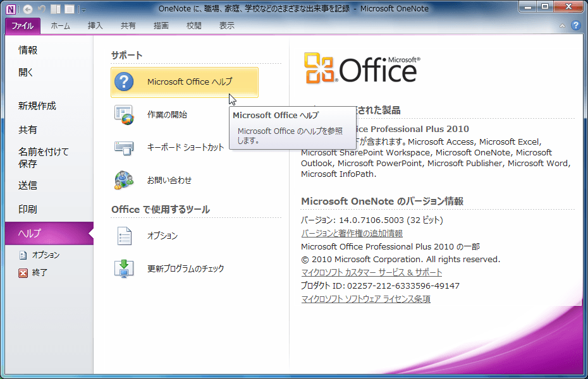
Task: Click the 2010 Microsoft Corporation copyright text
Action: pyautogui.click(x=400, y=260)
